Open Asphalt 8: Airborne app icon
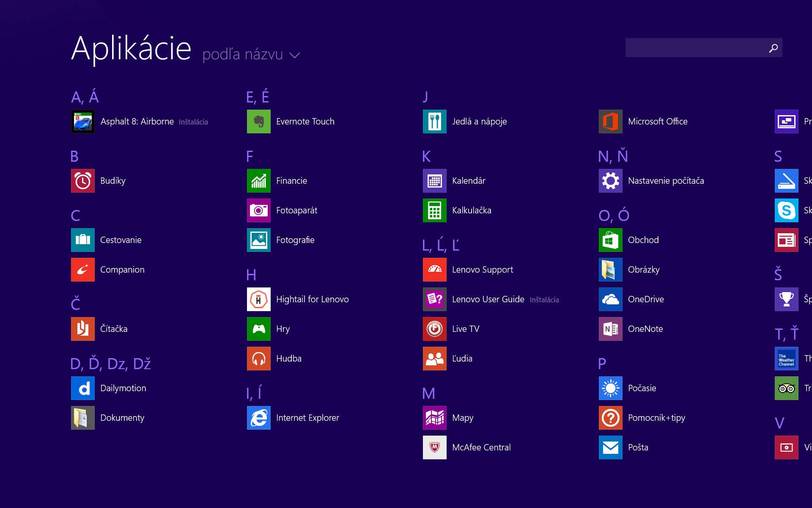 [82, 121]
